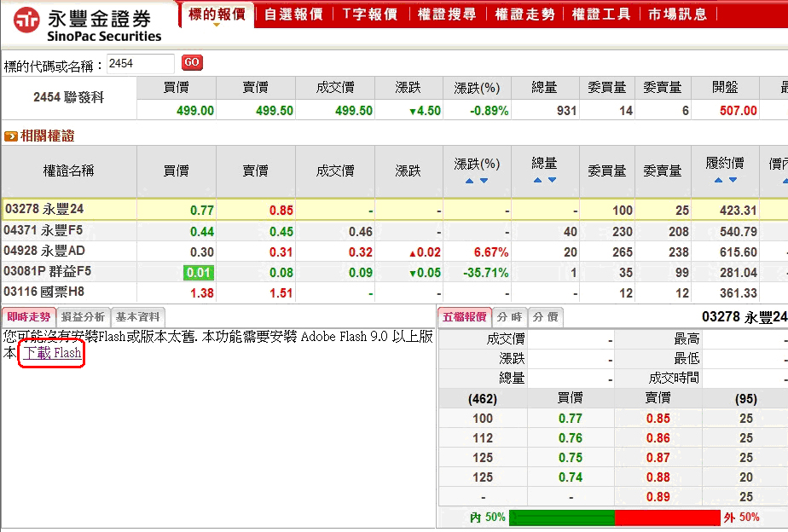
Task: Switch to the 分價 tab
Action: [x=545, y=317]
